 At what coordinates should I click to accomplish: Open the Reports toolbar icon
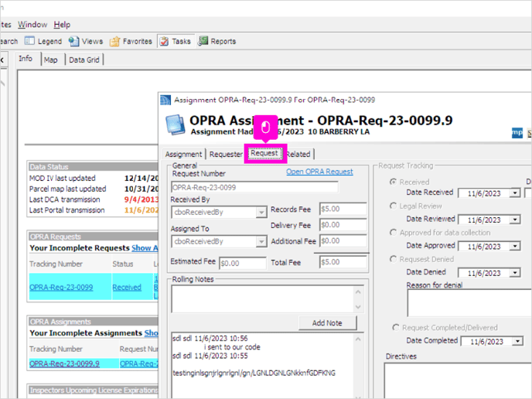point(203,41)
